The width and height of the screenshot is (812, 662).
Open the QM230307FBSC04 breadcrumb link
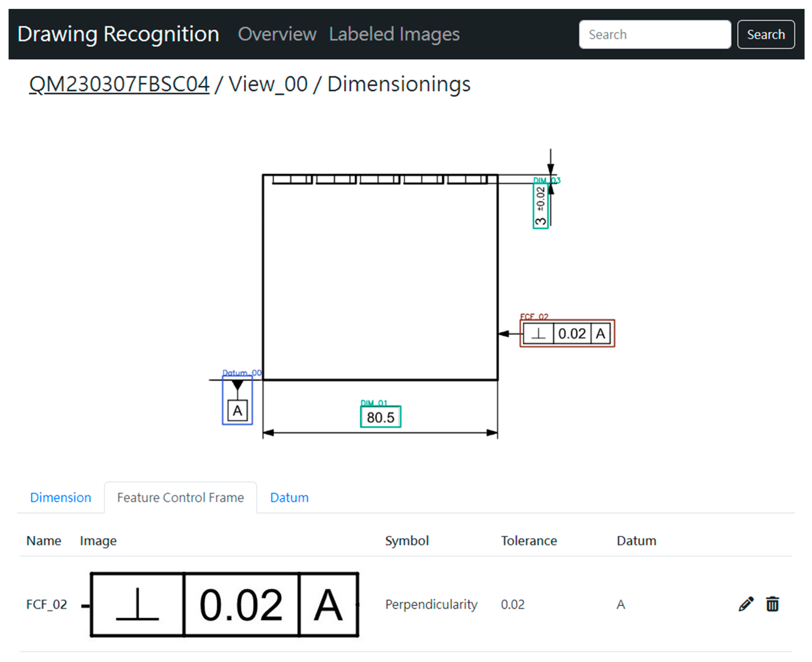pyautogui.click(x=119, y=84)
